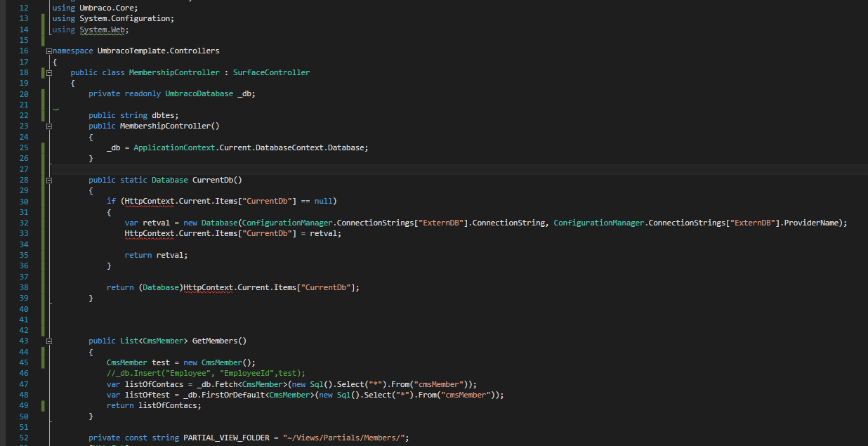Click the 'UmbracoDatabase' type name
The height and width of the screenshot is (446, 868).
click(x=199, y=93)
